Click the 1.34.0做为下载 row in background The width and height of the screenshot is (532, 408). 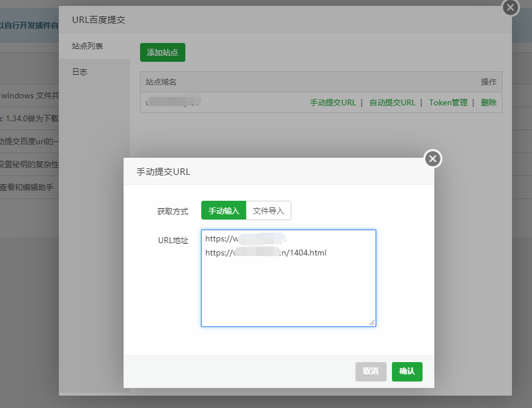click(29, 118)
